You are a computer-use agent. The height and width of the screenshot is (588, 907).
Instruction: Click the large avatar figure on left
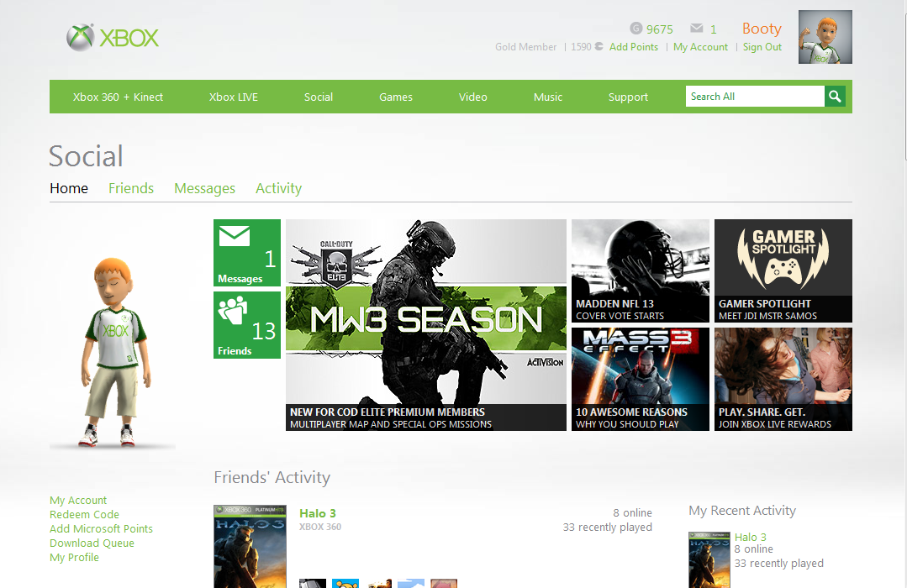click(115, 353)
